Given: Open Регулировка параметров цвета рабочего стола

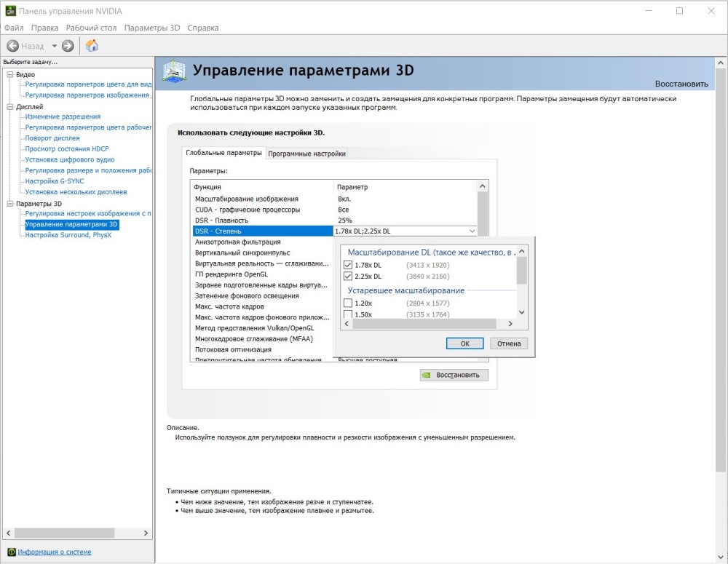Looking at the screenshot, I should [88, 127].
